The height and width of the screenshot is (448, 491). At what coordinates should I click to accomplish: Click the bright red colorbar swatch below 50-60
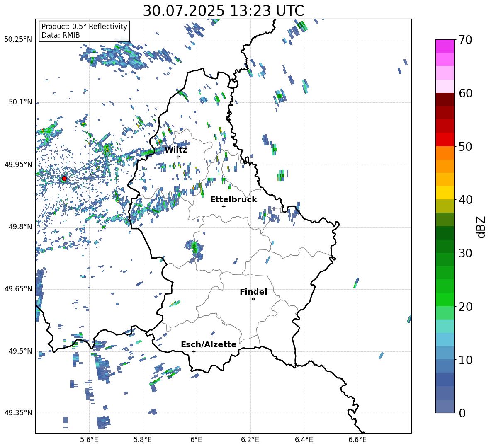(x=445, y=140)
